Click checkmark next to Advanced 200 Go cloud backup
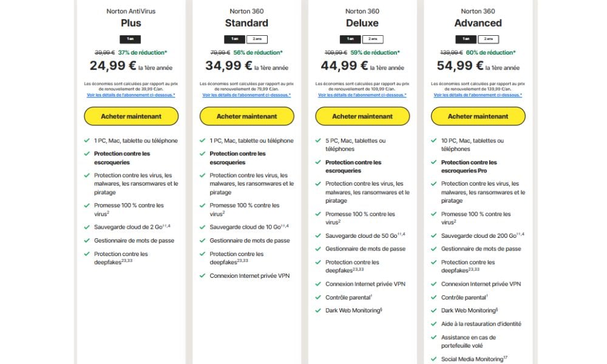607x364 pixels. point(434,235)
